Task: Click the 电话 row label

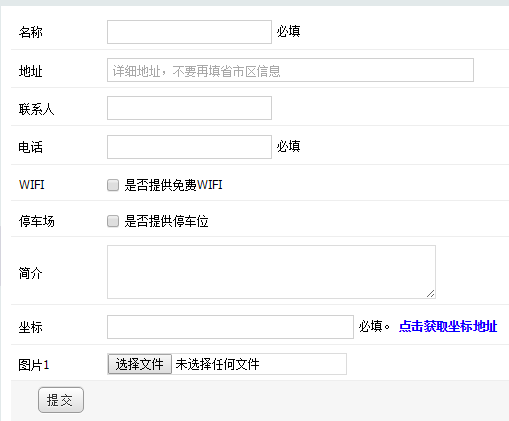Action: (31, 147)
